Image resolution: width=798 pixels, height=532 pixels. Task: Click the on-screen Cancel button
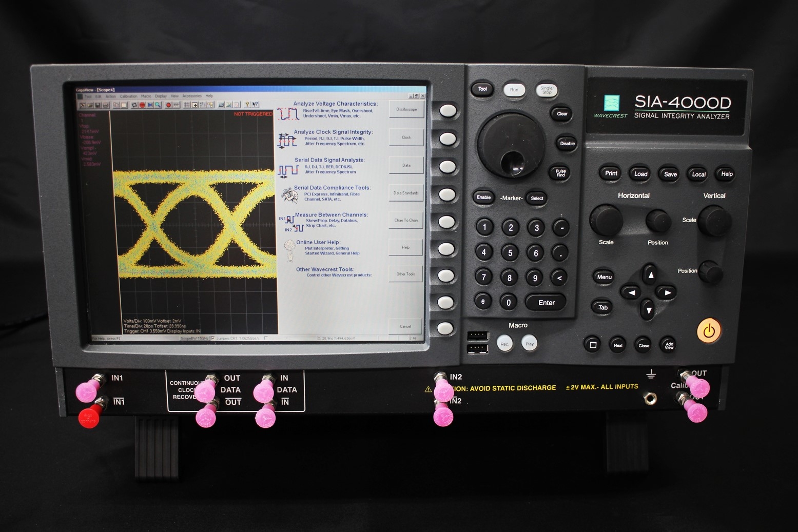coord(405,326)
